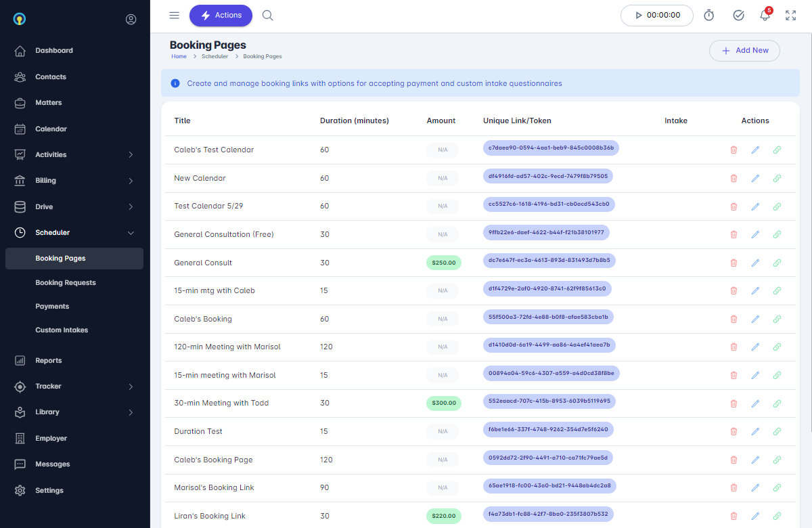Open Booking Requests in sidebar
The height and width of the screenshot is (528, 812).
[66, 283]
